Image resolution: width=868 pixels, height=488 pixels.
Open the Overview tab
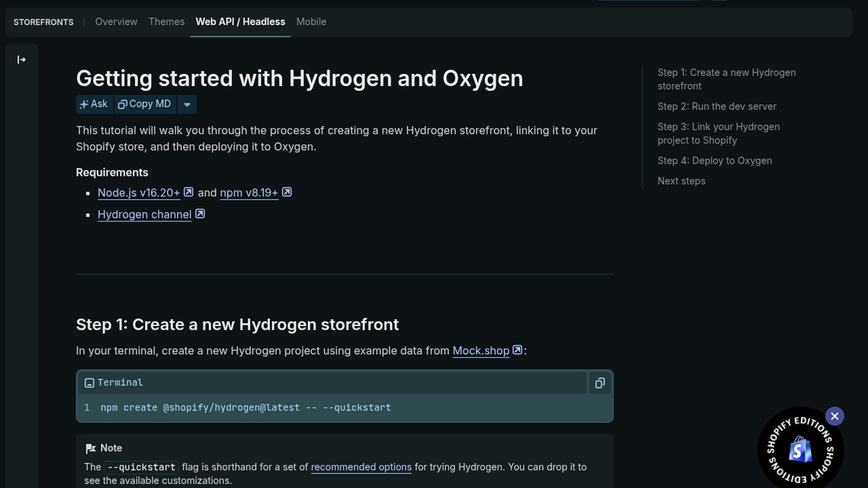tap(116, 22)
